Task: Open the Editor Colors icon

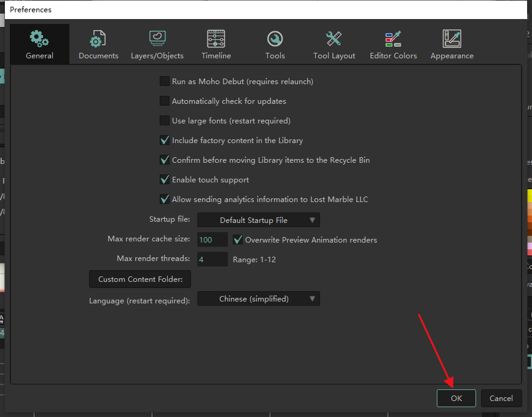Action: click(393, 39)
